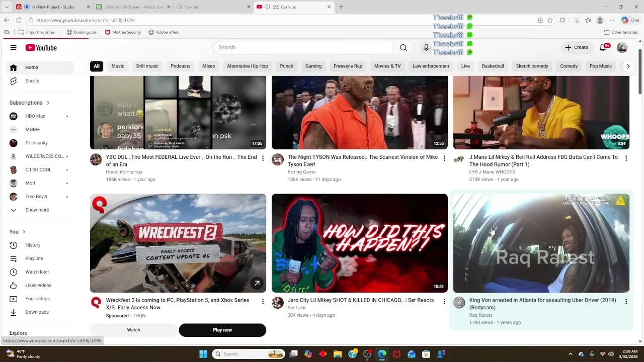
Task: Open Downloads in the sidebar
Action: coord(38,312)
